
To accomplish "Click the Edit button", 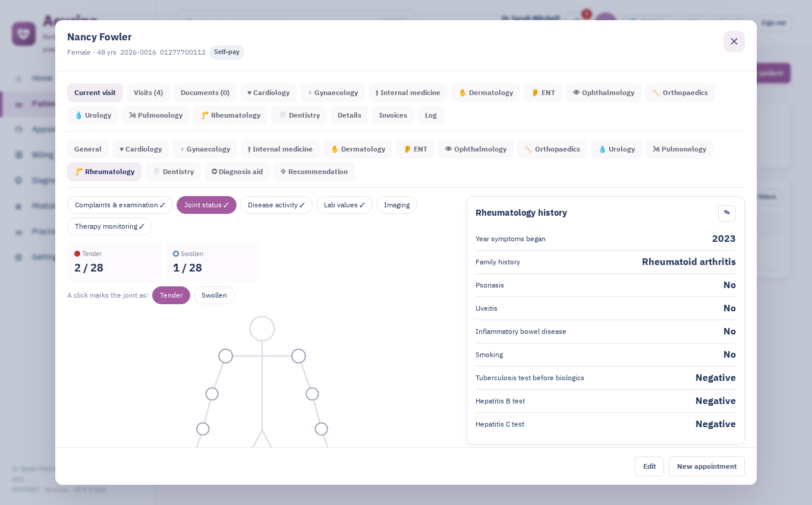I will 649,466.
